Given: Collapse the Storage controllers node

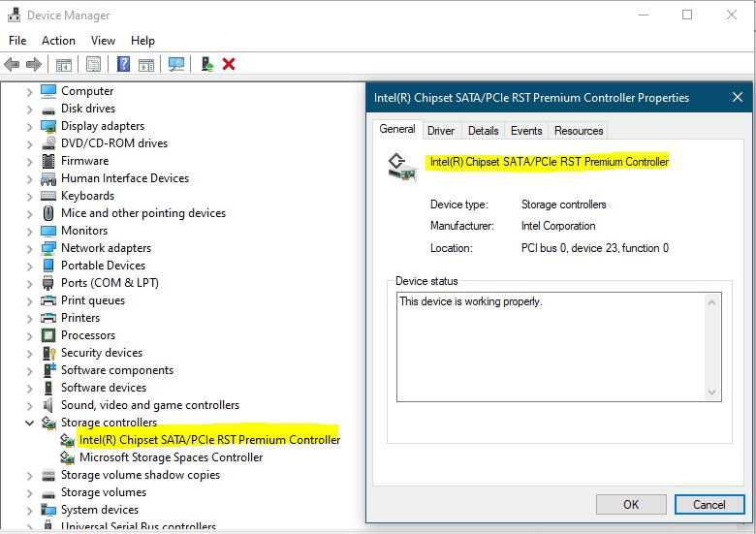Looking at the screenshot, I should 30,423.
